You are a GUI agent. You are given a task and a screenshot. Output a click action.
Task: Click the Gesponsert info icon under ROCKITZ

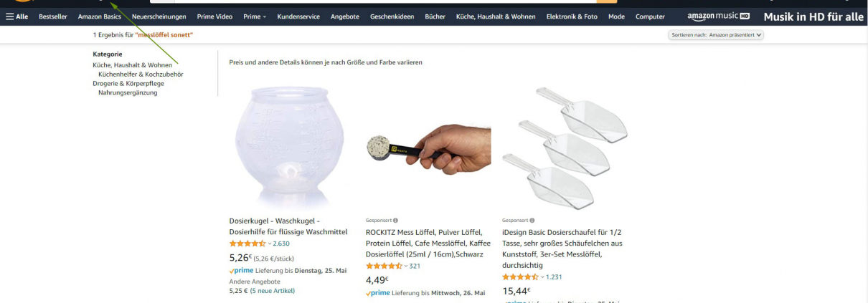coord(395,221)
